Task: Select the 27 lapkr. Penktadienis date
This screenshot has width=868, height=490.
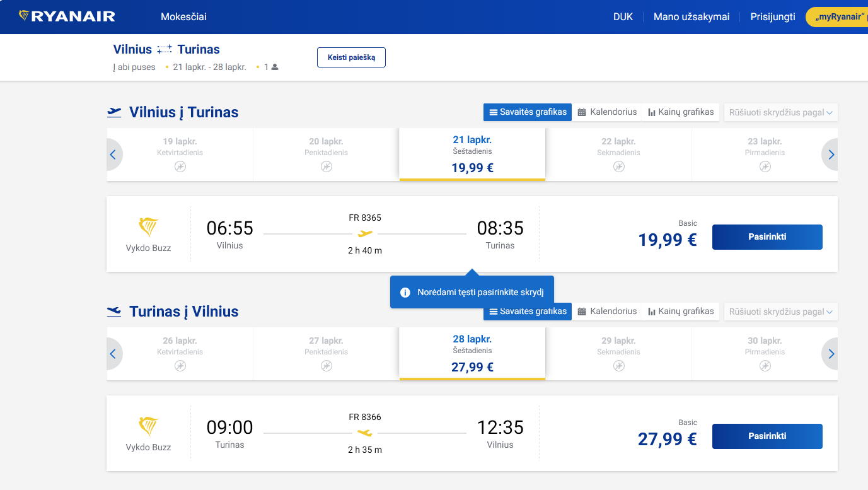Action: coord(326,354)
